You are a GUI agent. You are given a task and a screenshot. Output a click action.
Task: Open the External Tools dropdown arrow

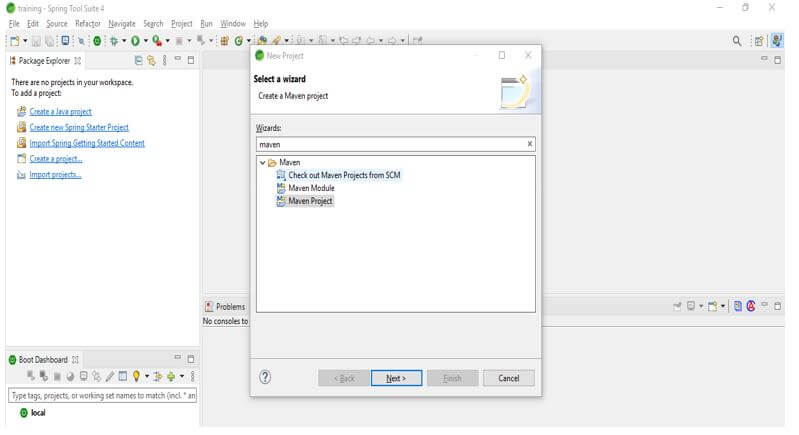tap(168, 41)
